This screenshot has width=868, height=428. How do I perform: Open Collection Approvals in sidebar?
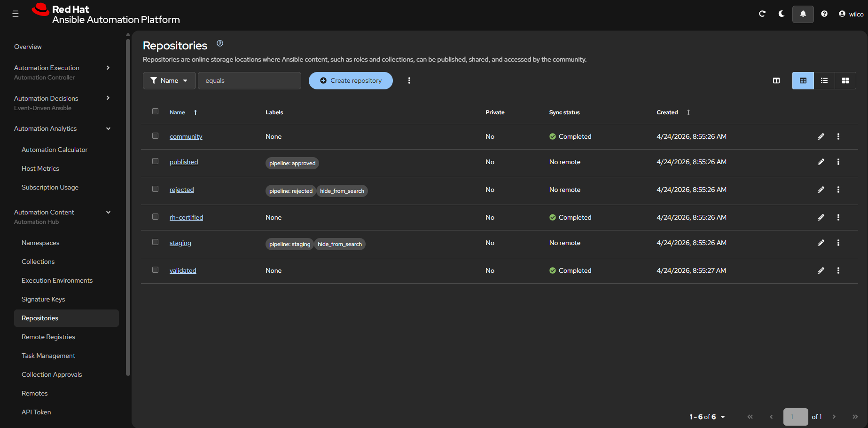coord(52,374)
